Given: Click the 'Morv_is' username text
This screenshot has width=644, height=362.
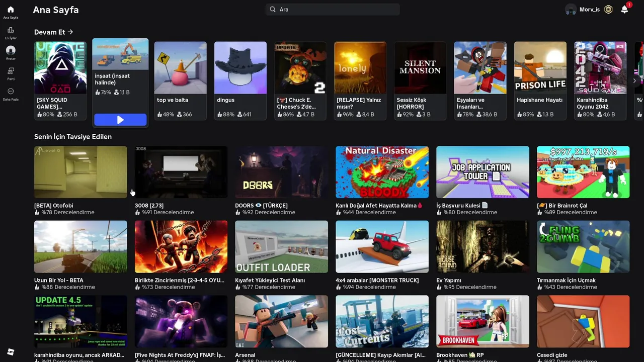Looking at the screenshot, I should 590,10.
